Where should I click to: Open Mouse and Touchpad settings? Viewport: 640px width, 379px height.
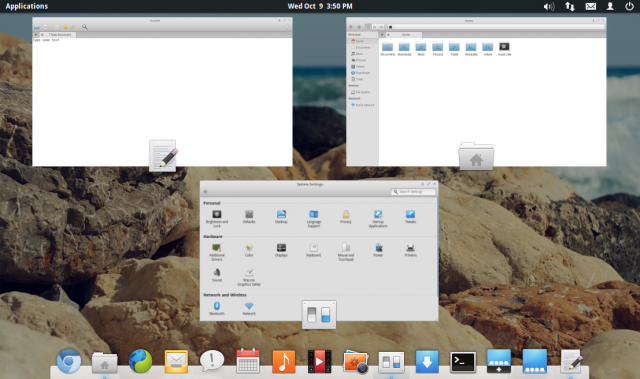(x=346, y=252)
